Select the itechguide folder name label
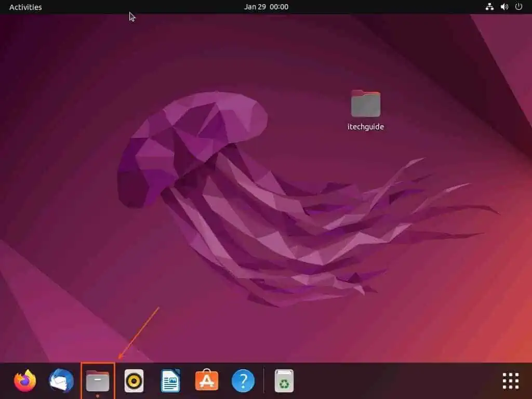 (x=365, y=126)
